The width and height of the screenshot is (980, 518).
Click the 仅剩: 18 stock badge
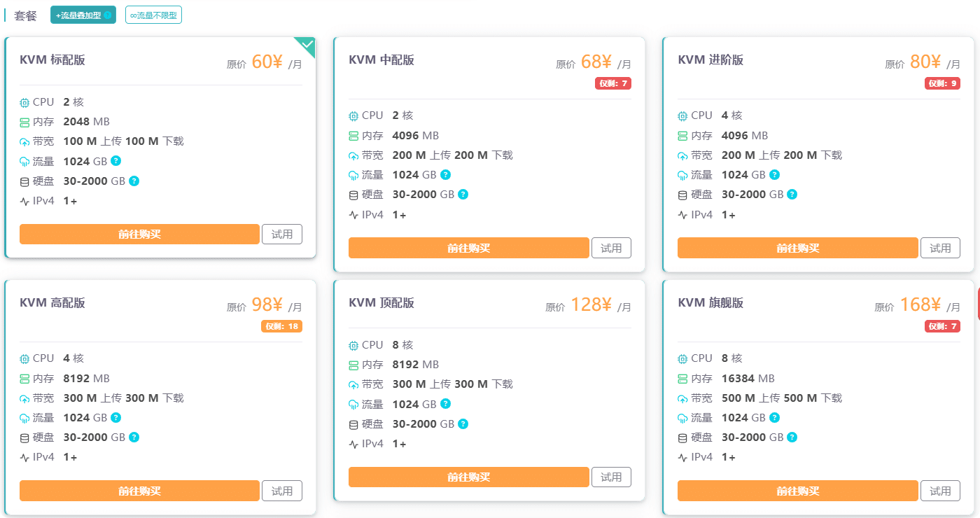tap(282, 326)
